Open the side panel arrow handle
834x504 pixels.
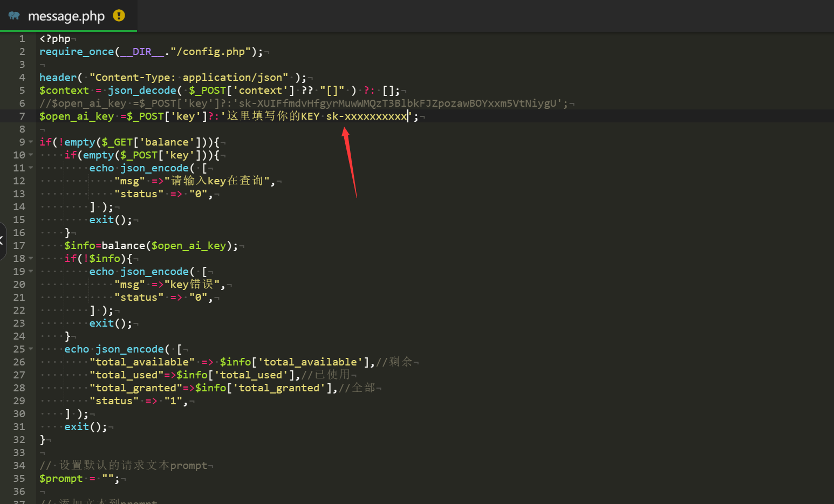[2, 241]
